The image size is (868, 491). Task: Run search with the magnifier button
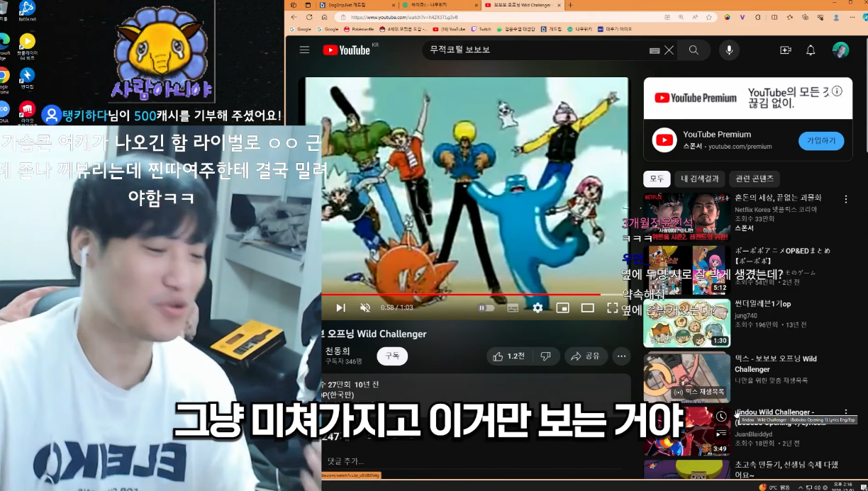coord(694,50)
